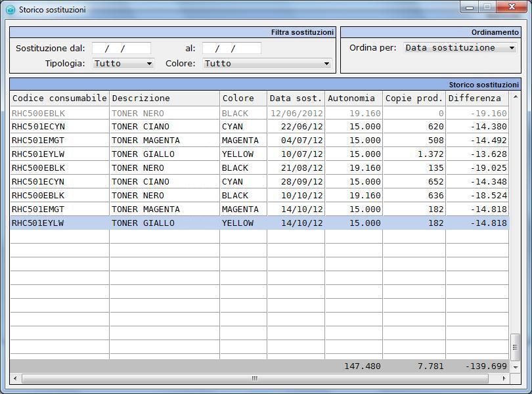The height and width of the screenshot is (394, 532).
Task: Select the RHC501ECYN row dated 22/06/12
Action: click(x=259, y=127)
